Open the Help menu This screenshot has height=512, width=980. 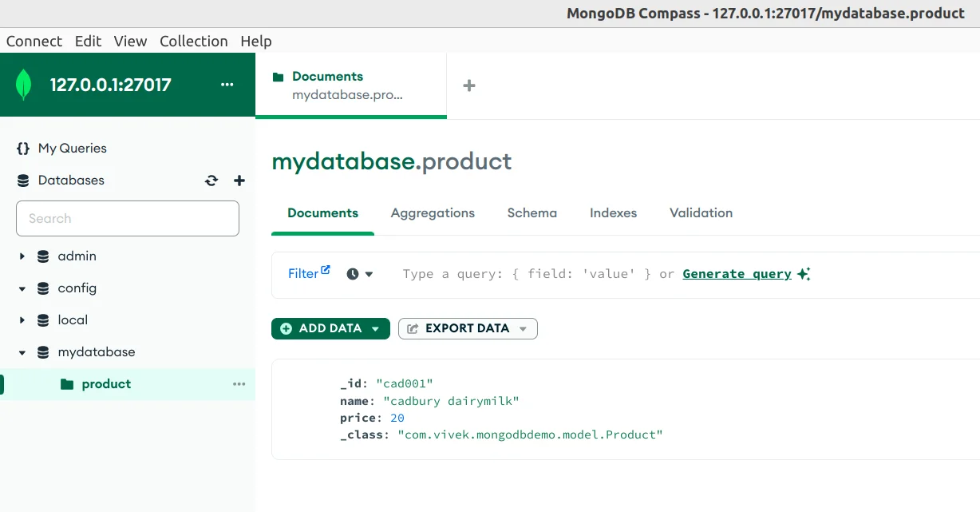[256, 41]
